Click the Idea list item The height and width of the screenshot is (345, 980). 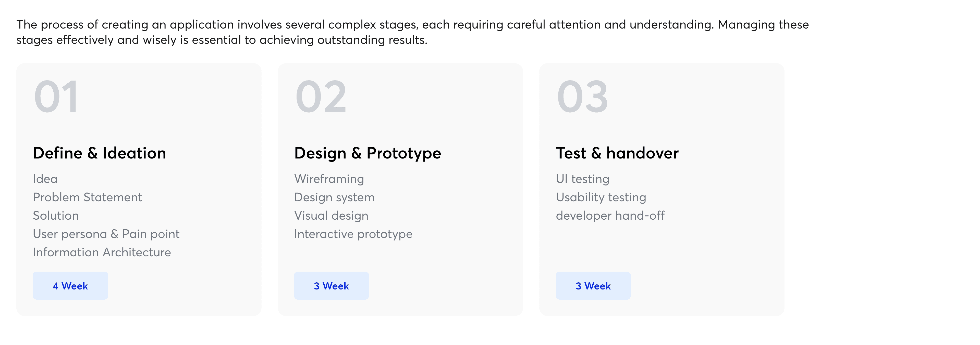coord(45,179)
